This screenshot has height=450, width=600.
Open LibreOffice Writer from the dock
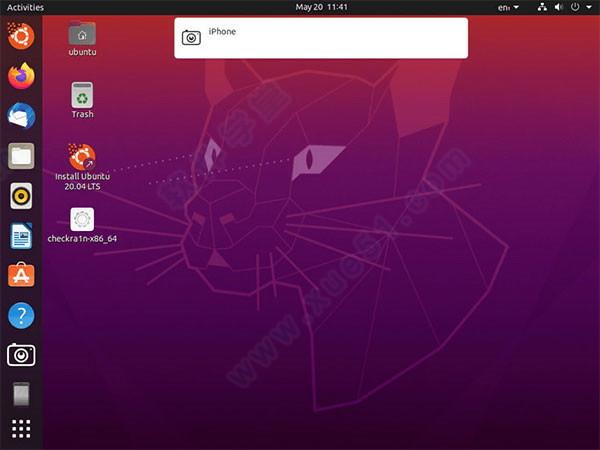pos(21,236)
